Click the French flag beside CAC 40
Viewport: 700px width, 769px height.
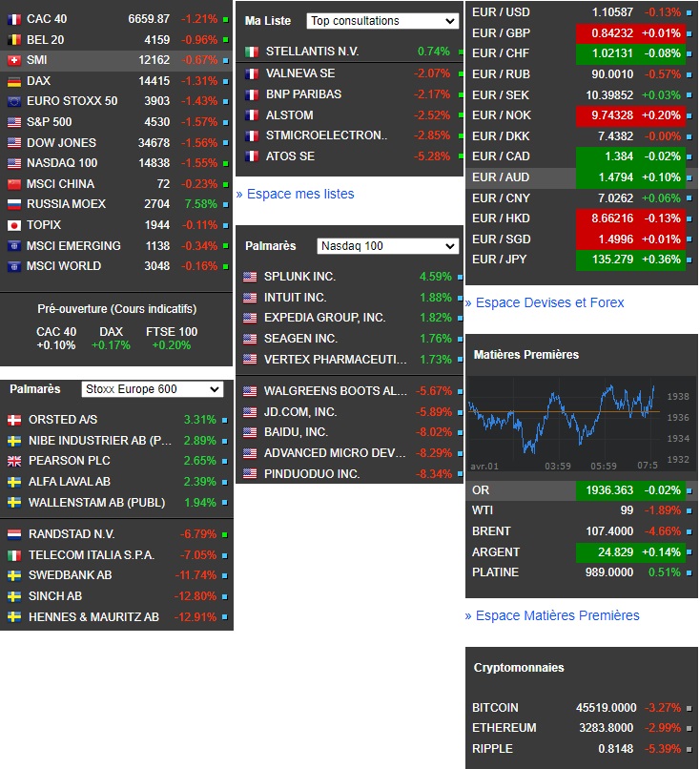(14, 19)
